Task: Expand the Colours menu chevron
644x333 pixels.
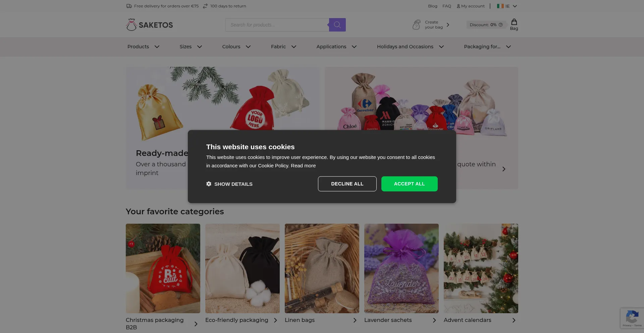Action: pyautogui.click(x=248, y=47)
